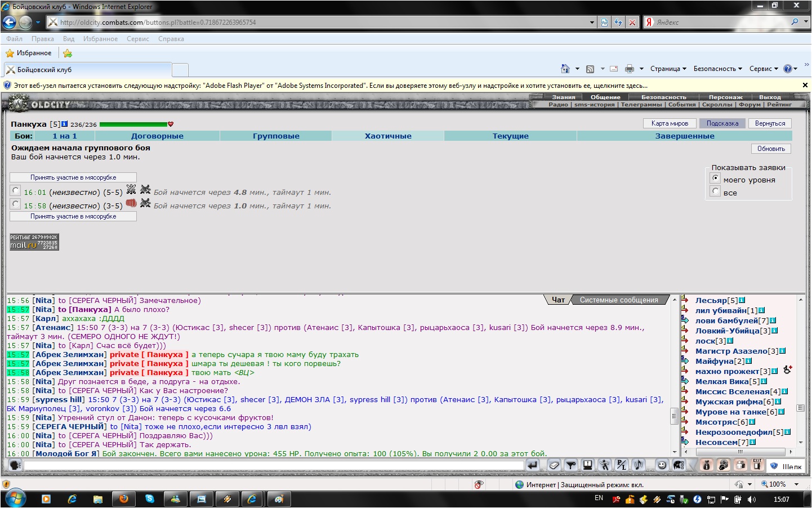Click the eraser clear-chat icon

coord(554,465)
